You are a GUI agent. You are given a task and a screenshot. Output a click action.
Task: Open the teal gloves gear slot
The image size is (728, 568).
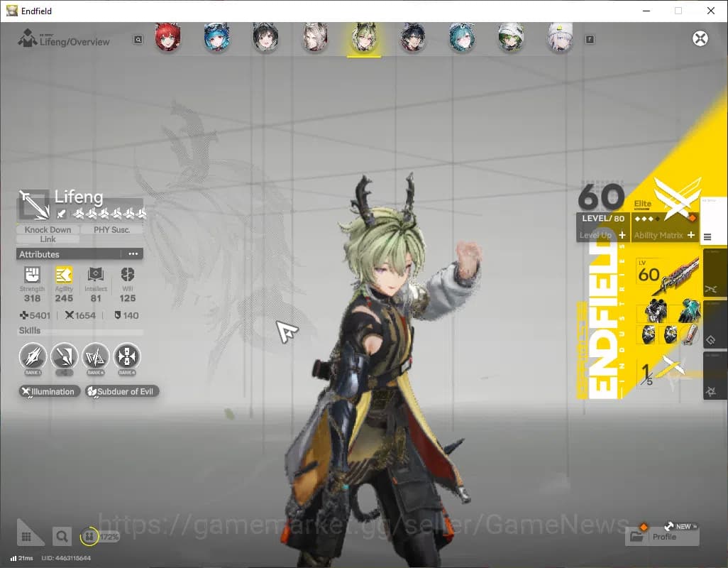coord(688,310)
